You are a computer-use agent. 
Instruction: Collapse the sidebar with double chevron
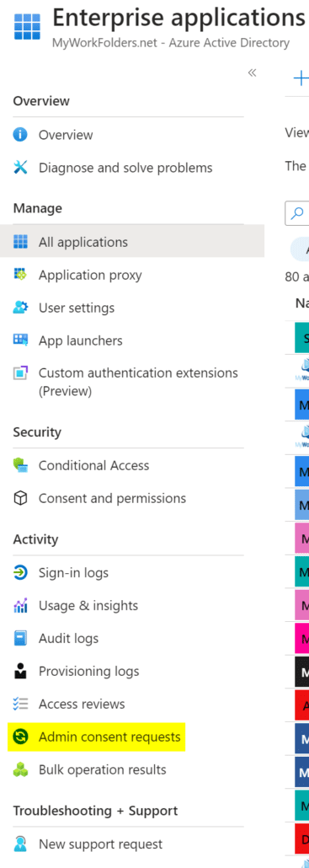pos(252,72)
